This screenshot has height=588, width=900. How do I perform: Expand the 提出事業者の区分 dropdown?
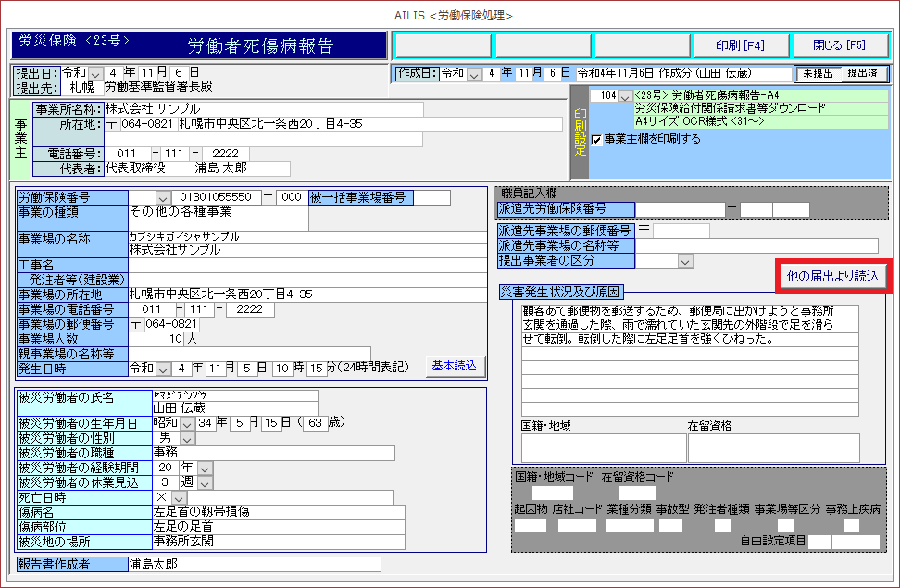pos(685,261)
